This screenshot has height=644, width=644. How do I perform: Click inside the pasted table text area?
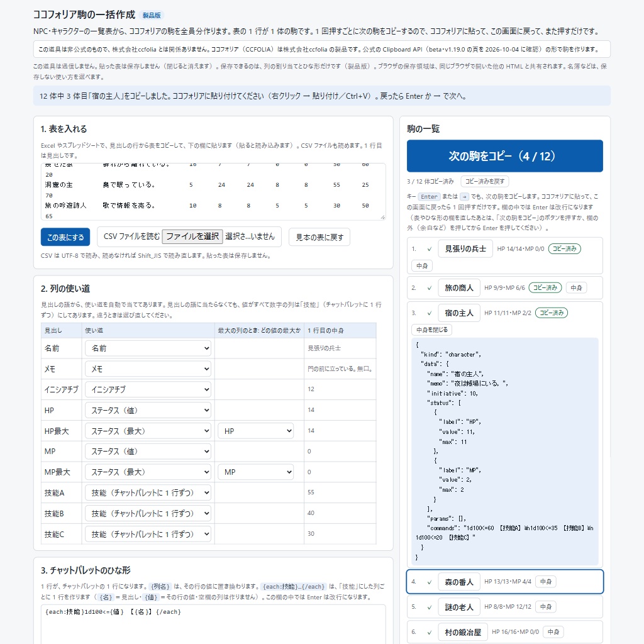[213, 191]
